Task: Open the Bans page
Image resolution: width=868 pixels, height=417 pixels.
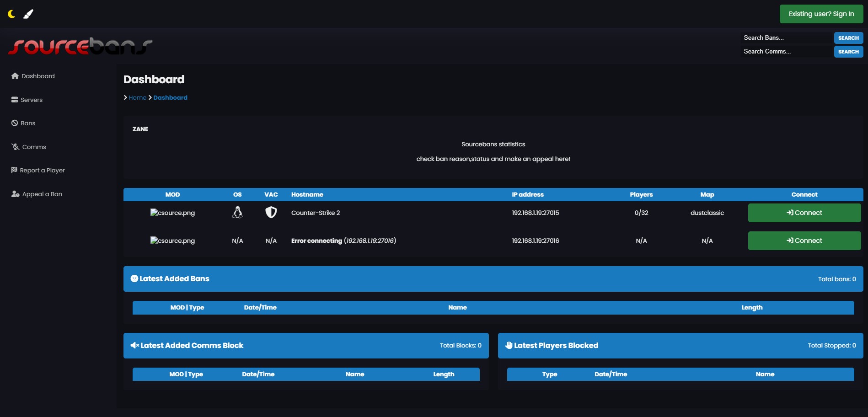Action: tap(27, 123)
